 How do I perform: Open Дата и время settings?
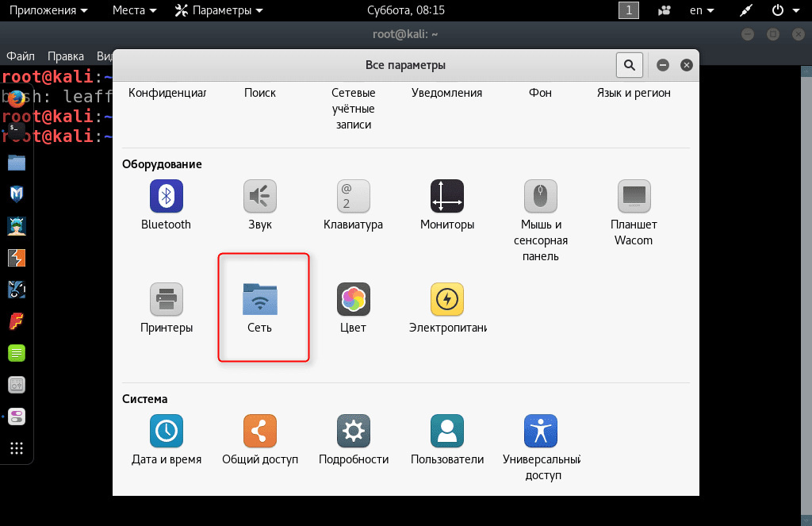pyautogui.click(x=167, y=440)
